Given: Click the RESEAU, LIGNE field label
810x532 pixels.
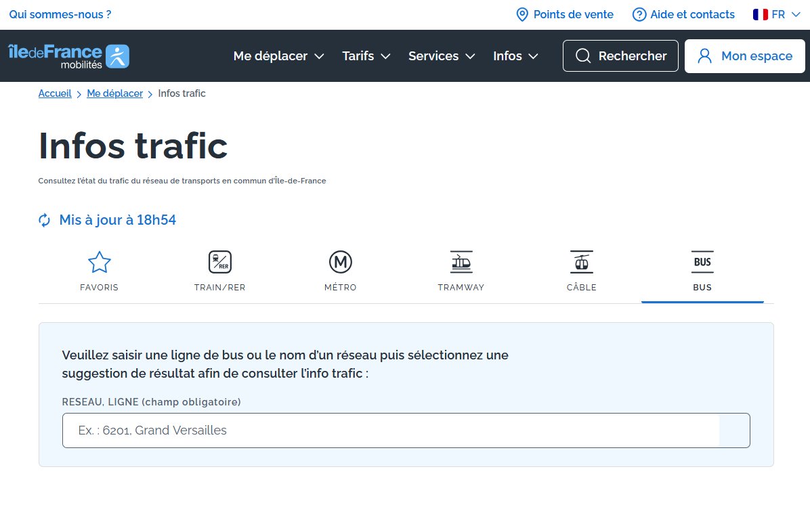Looking at the screenshot, I should 151,402.
